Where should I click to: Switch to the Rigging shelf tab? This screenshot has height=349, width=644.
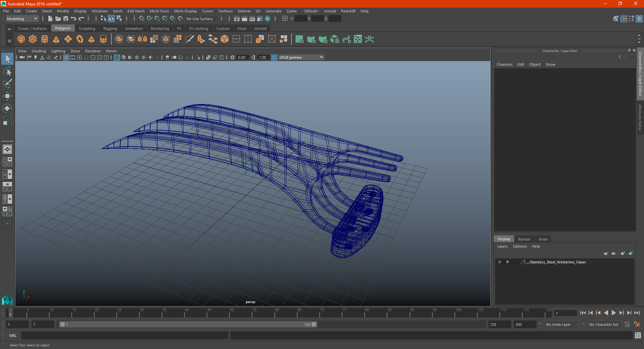(x=110, y=29)
